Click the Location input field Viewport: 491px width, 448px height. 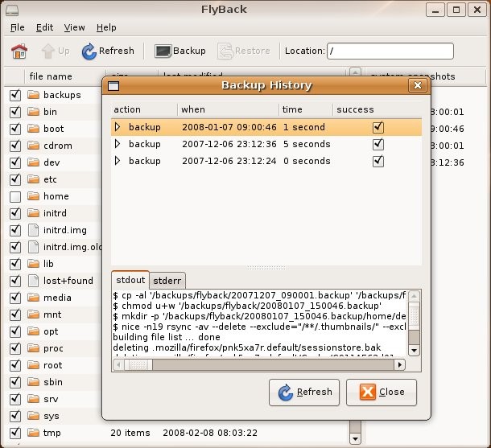pos(390,51)
